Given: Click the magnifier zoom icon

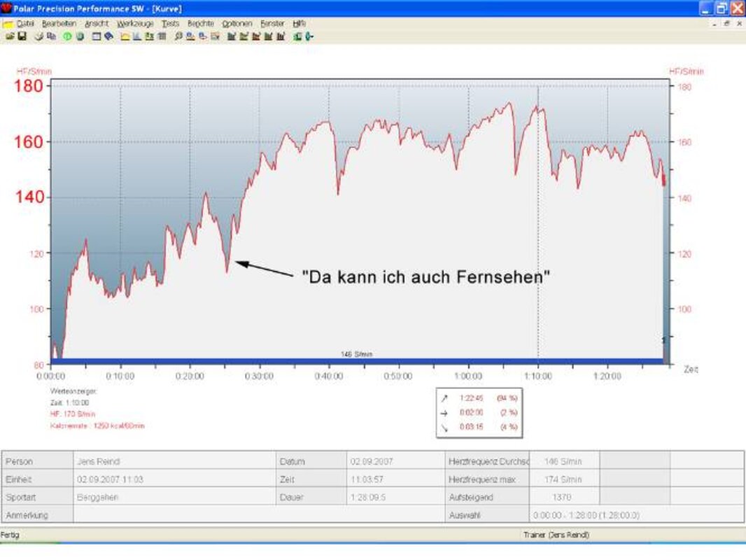Looking at the screenshot, I should coord(178,36).
